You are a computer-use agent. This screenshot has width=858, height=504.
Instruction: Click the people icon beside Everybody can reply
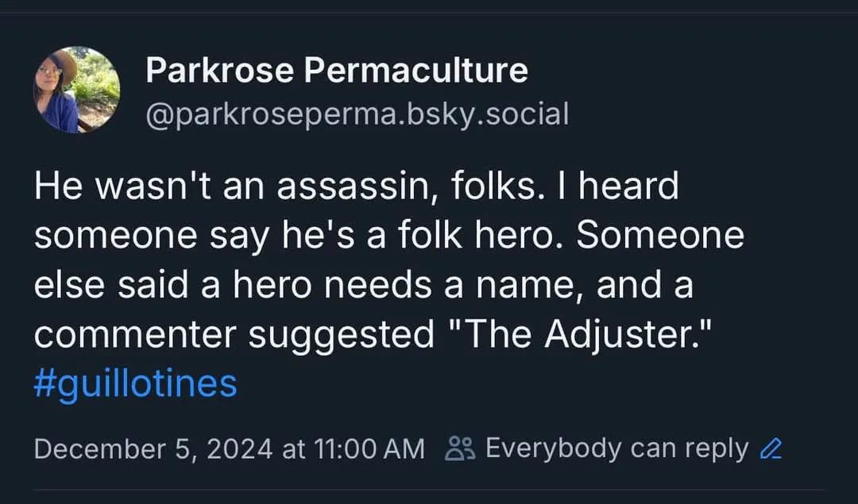[460, 448]
